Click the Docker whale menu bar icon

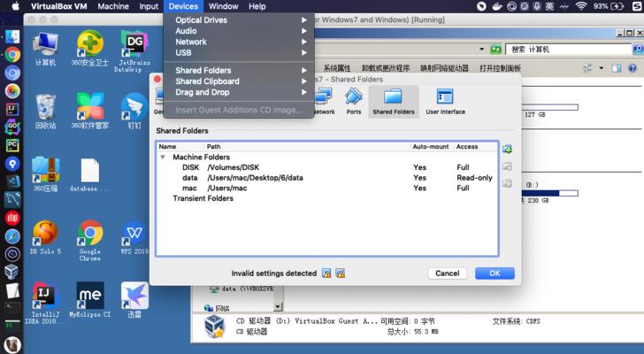pyautogui.click(x=497, y=6)
